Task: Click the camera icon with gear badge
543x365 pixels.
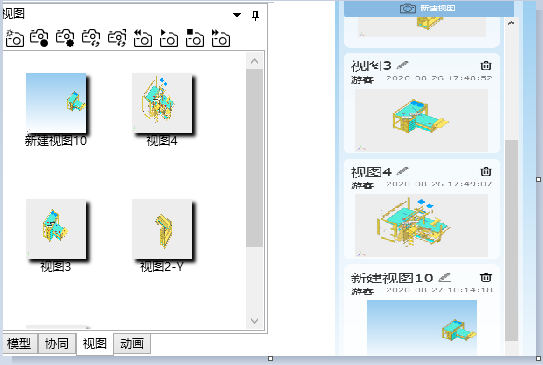Action: tap(65, 38)
